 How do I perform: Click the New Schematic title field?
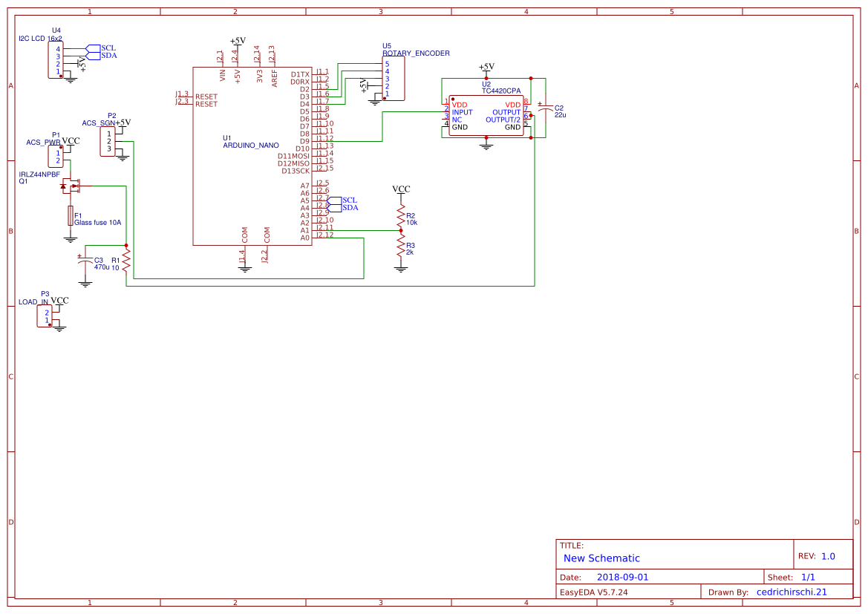[x=601, y=558]
